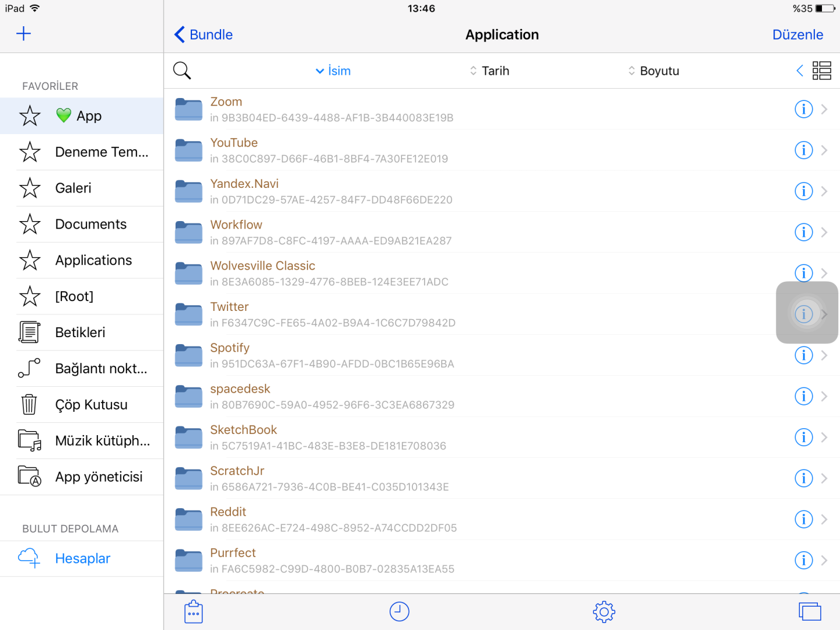Screen dimensions: 840x630
Task: Open the Bağlantı nokt... mount points item
Action: click(82, 369)
